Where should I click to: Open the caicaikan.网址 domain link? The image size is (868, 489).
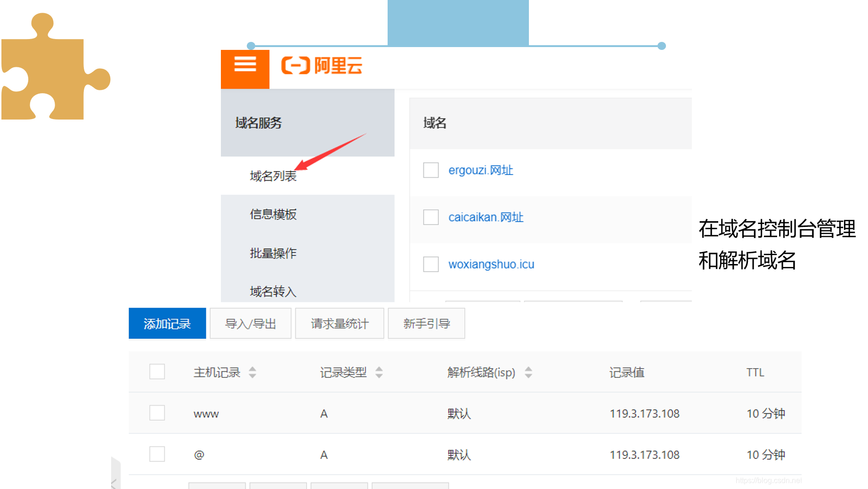486,217
